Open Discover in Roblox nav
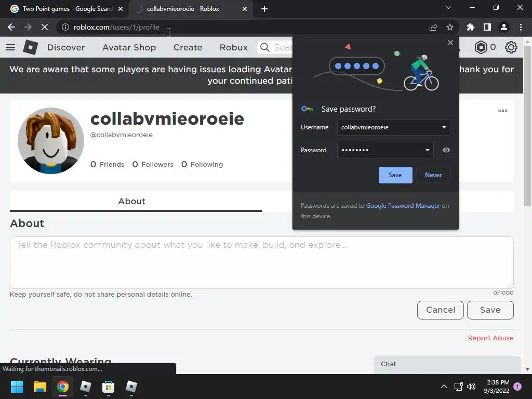The height and width of the screenshot is (399, 532). tap(66, 47)
